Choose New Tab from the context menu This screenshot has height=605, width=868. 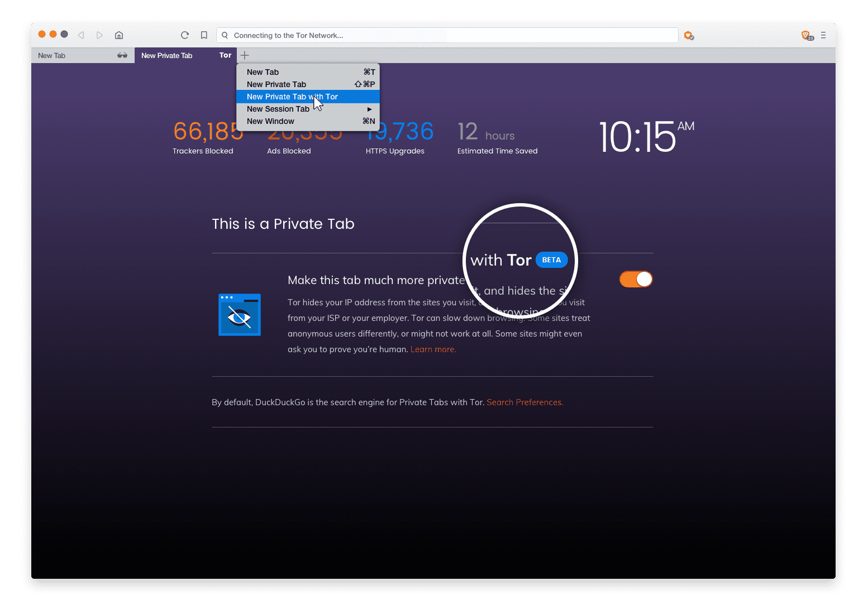tap(308, 72)
